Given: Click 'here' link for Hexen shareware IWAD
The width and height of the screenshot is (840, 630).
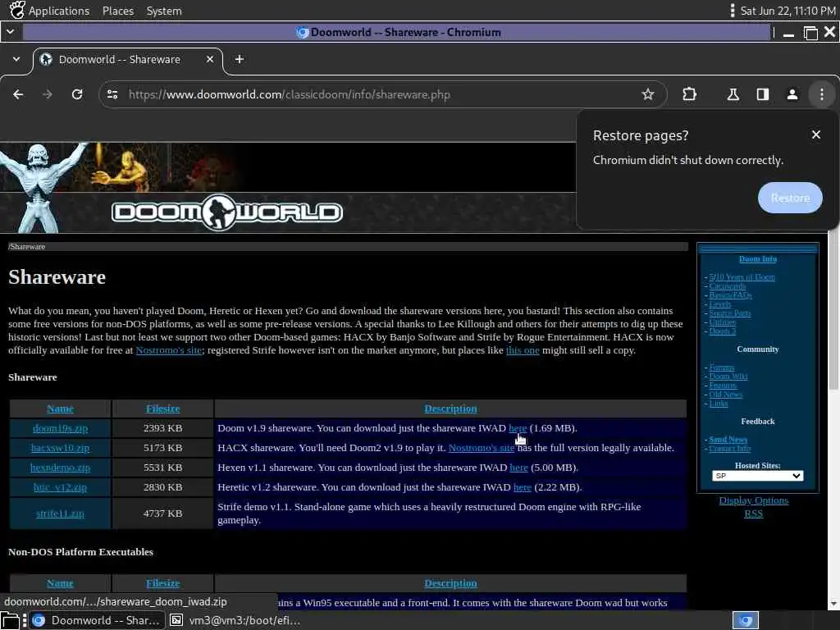Looking at the screenshot, I should tap(518, 468).
